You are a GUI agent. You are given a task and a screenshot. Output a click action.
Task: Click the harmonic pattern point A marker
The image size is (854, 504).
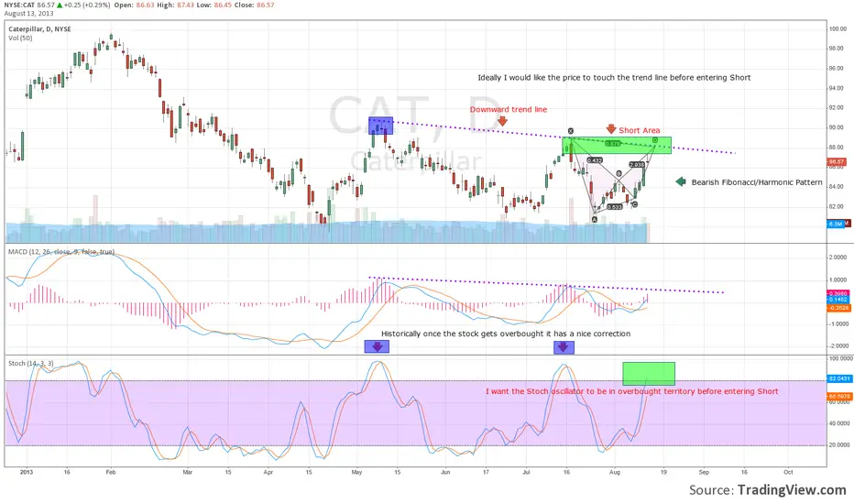pos(594,219)
